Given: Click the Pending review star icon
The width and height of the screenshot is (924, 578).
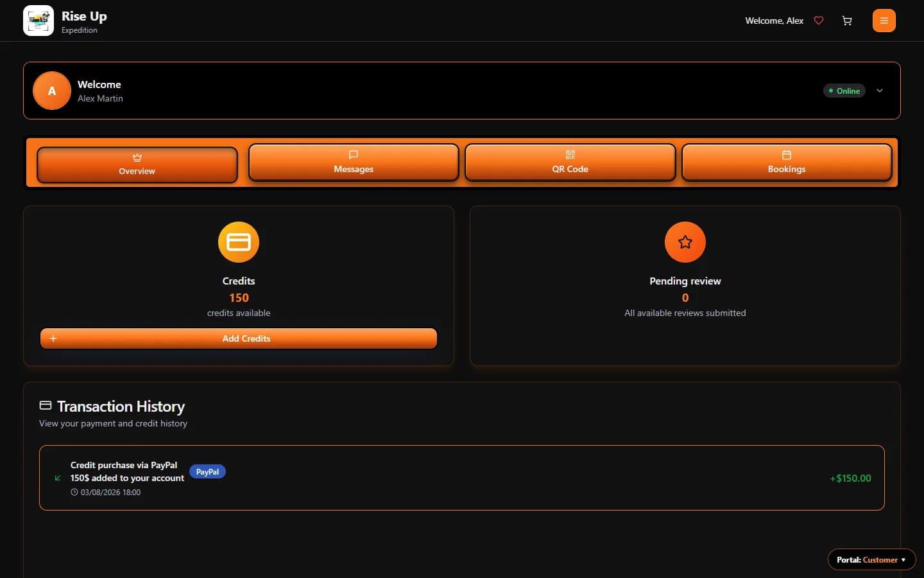Looking at the screenshot, I should tap(685, 242).
